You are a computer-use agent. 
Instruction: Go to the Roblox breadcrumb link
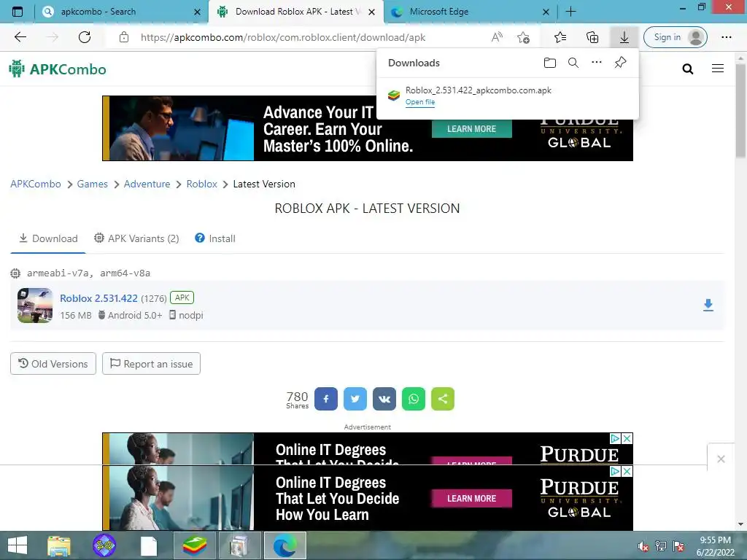pyautogui.click(x=201, y=184)
